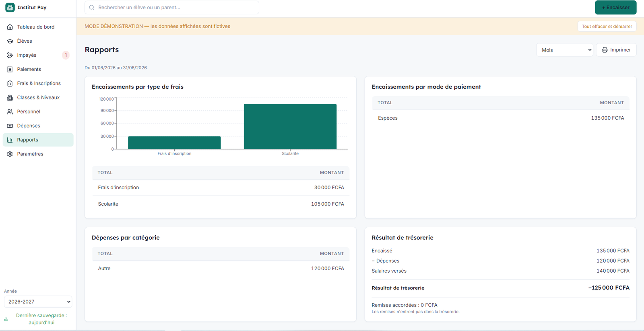Click the Impayés red badge showing 1
Screen dimensions: 644x331
point(66,55)
